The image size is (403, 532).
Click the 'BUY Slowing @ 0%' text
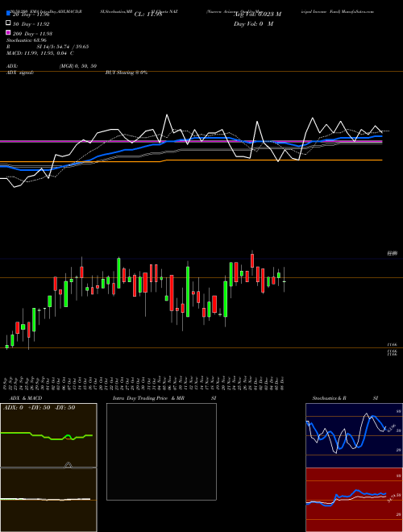[x=127, y=73]
